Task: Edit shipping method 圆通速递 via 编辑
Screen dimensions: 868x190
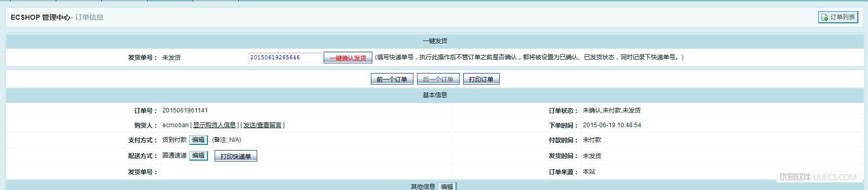Action: coord(198,156)
